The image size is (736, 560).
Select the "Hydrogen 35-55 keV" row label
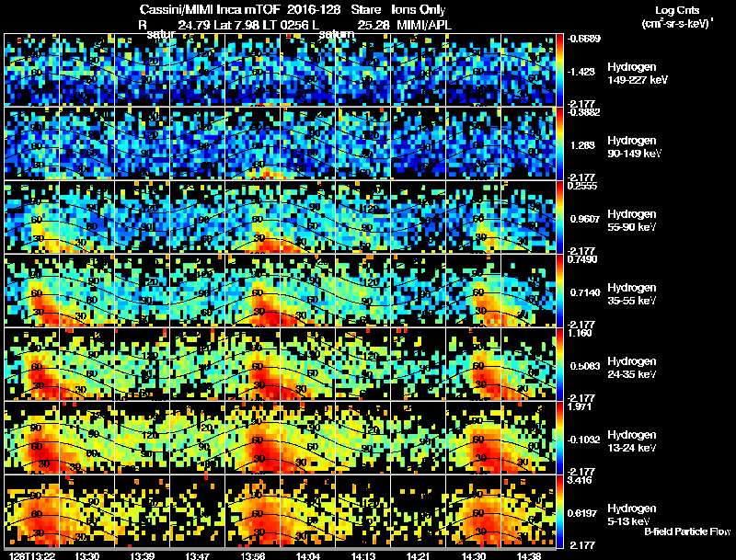click(x=632, y=293)
